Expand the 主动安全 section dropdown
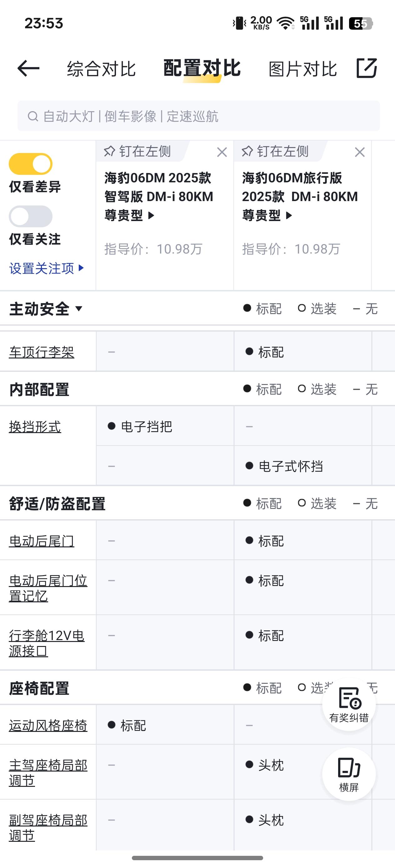 [46, 309]
